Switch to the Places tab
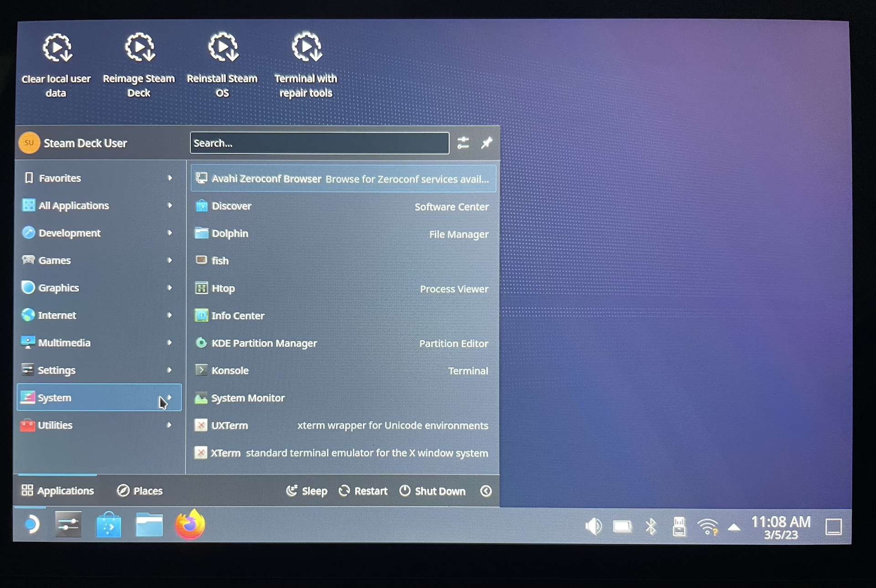 point(140,491)
